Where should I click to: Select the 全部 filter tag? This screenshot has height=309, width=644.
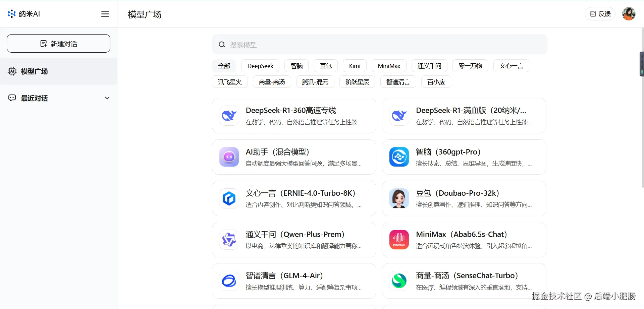click(224, 66)
